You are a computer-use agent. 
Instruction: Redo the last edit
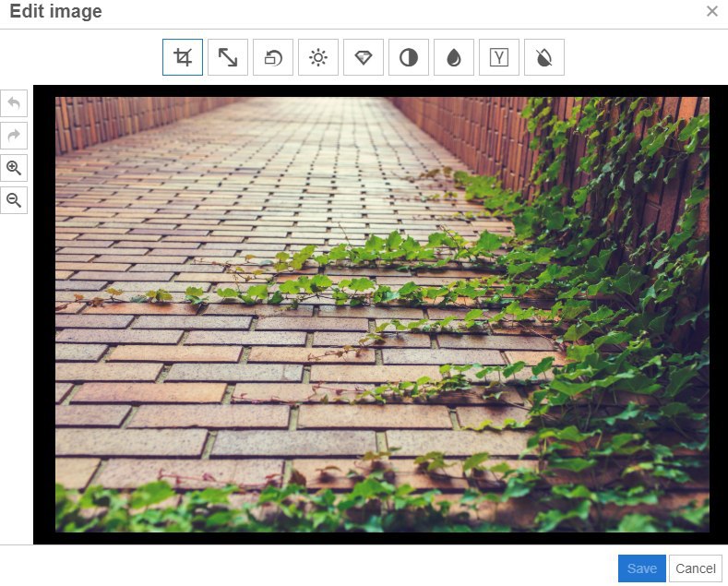pos(14,136)
